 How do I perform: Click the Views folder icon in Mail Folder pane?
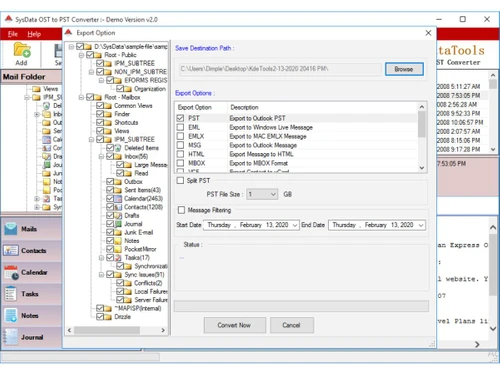click(x=36, y=89)
